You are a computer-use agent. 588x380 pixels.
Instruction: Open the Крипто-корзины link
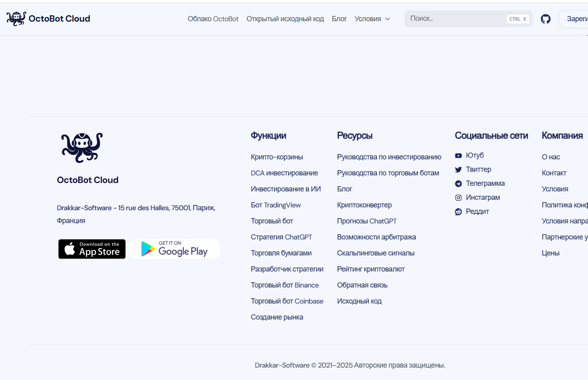click(277, 157)
